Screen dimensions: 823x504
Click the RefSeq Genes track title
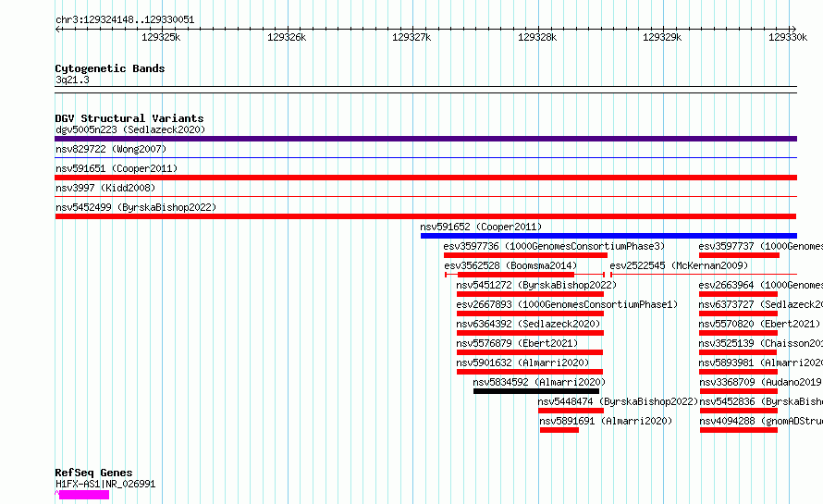pyautogui.click(x=93, y=473)
